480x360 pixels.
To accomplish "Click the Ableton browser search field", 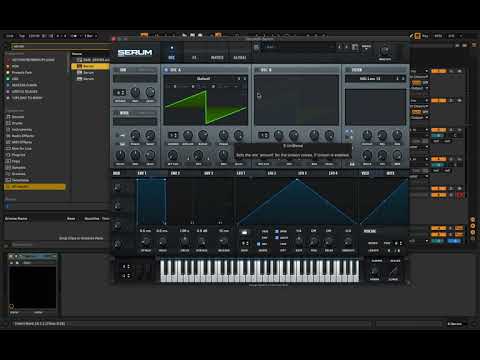I will 60,46.
